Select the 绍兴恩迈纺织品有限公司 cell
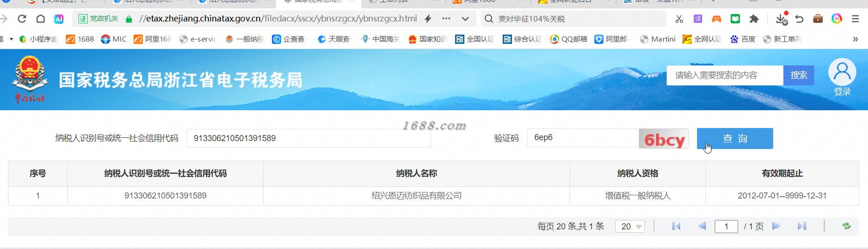Viewport: 868px width, 249px height. 416,196
